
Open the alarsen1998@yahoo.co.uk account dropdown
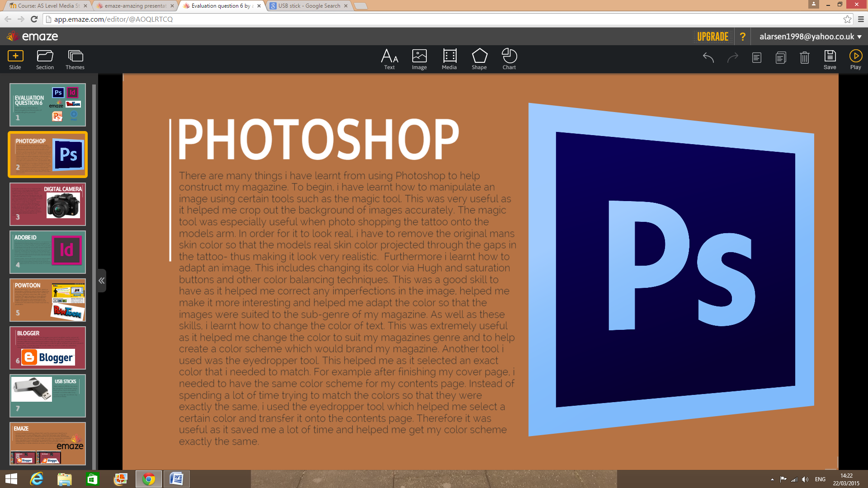[811, 37]
